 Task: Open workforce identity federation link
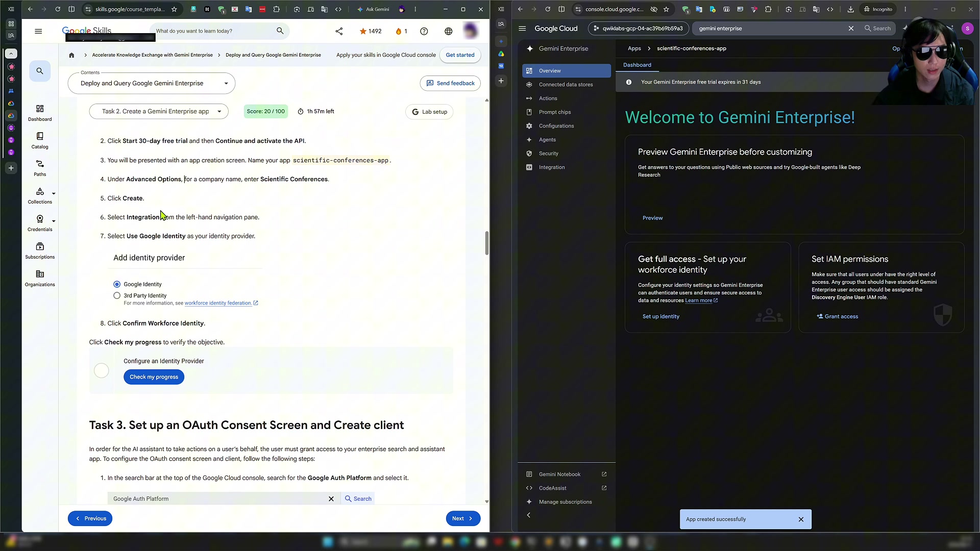click(x=221, y=303)
